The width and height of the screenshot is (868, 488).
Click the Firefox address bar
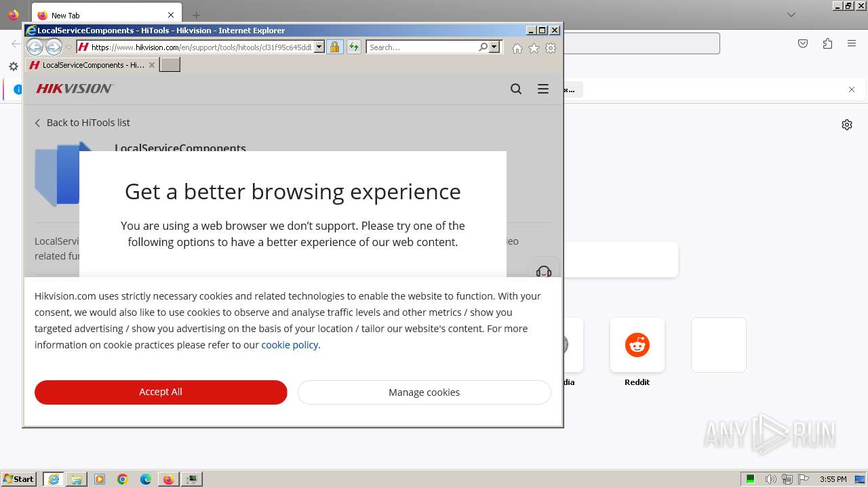pyautogui.click(x=642, y=43)
